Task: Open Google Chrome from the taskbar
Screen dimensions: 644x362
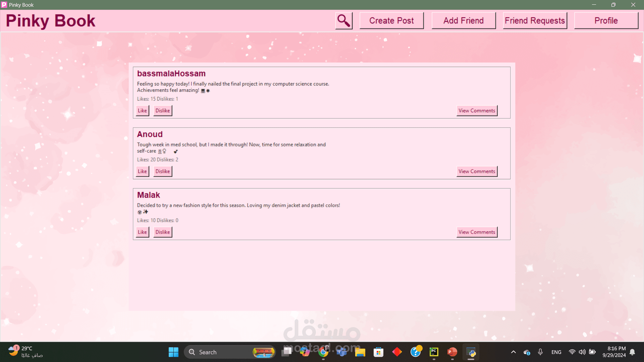Action: point(323,352)
